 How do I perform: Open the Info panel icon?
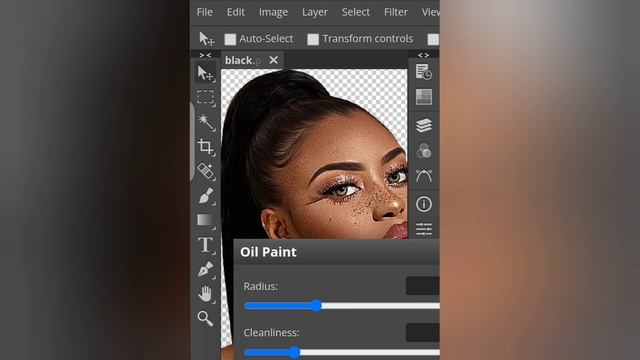tap(424, 204)
